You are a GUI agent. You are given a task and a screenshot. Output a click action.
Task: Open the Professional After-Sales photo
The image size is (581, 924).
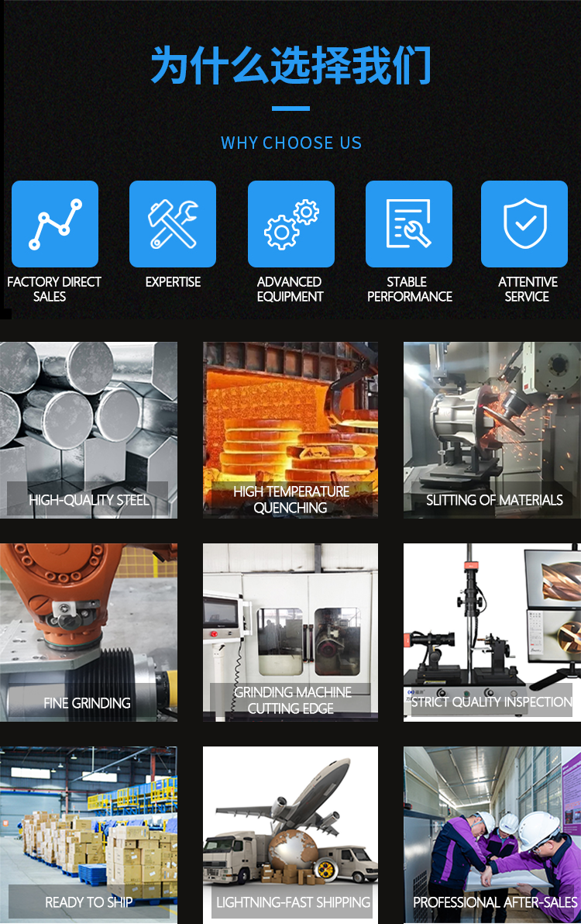click(x=492, y=835)
